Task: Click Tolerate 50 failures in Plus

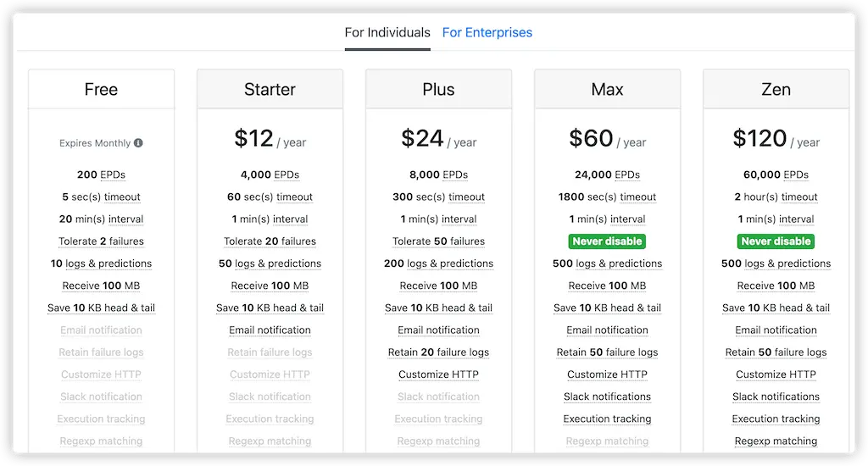Action: 438,241
